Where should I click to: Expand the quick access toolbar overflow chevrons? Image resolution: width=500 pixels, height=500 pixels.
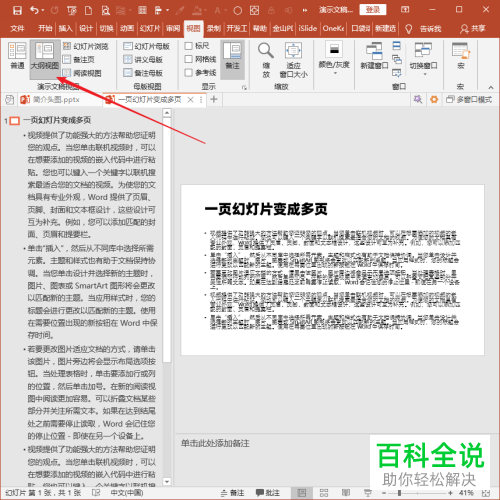pos(305,11)
